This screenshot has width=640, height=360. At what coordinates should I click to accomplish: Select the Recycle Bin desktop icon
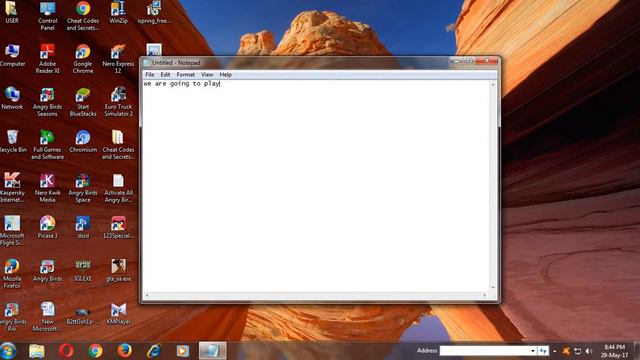(12, 141)
